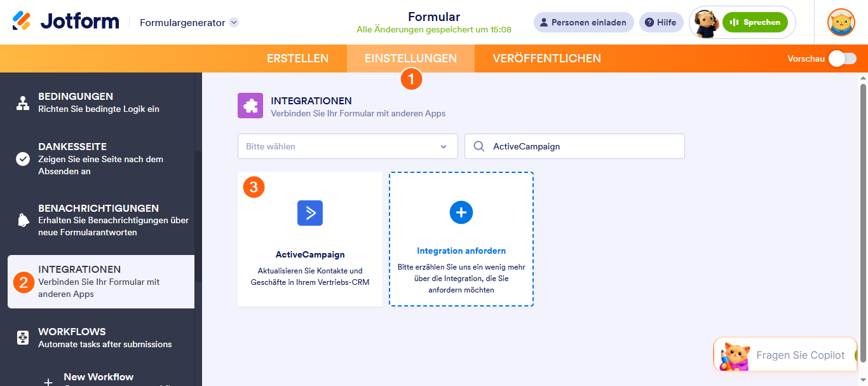Switch to the VERÖFFENTLICHEN tab
The width and height of the screenshot is (868, 386).
click(546, 59)
